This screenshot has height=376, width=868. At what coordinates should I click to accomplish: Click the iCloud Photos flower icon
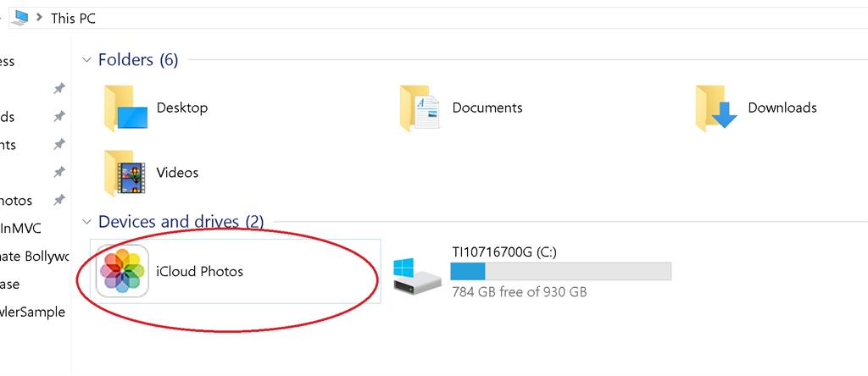click(122, 272)
